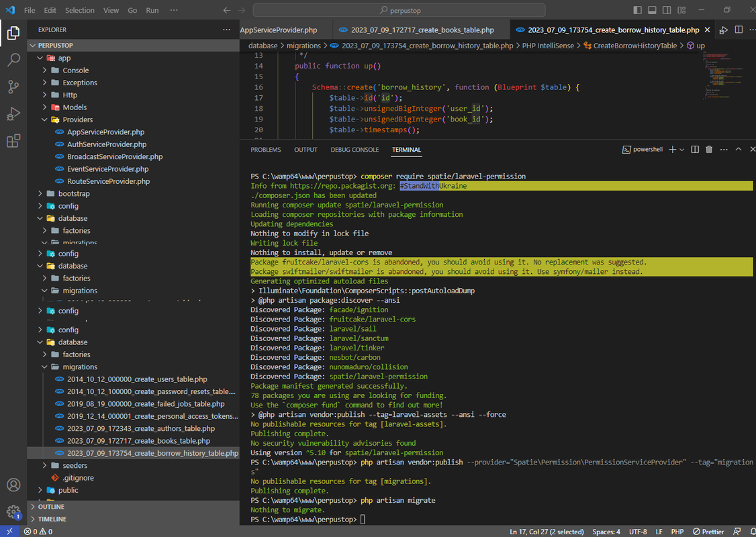Click the Prettier status bar item

pos(708,531)
